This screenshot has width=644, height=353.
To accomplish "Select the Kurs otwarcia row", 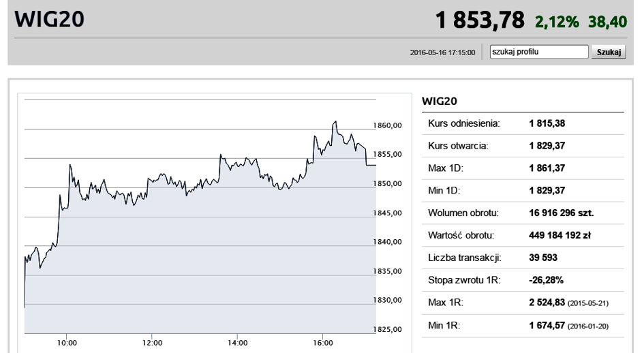I will pos(523,146).
